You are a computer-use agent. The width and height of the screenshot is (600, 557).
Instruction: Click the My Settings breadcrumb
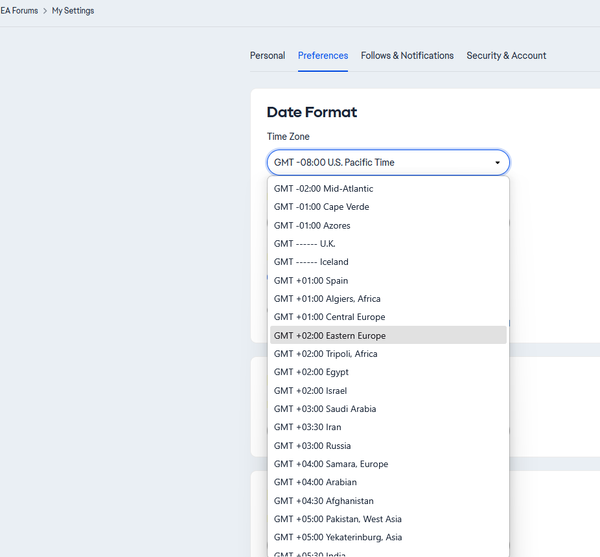(73, 11)
